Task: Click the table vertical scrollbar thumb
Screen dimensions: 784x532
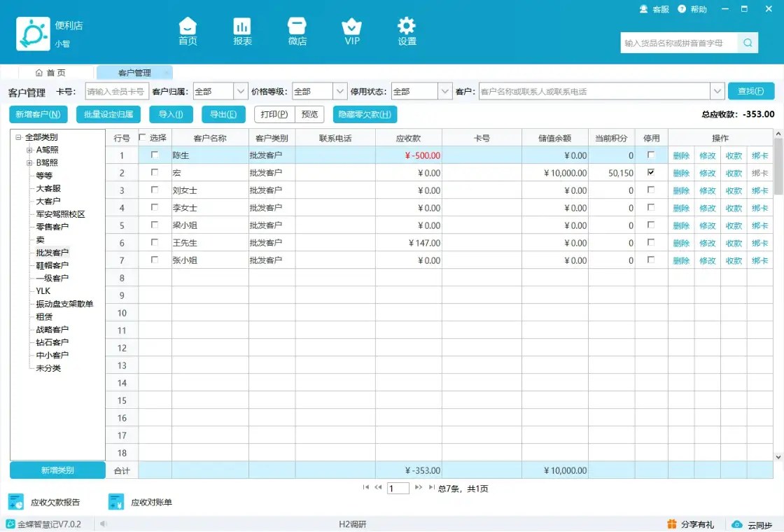Action: (778, 167)
